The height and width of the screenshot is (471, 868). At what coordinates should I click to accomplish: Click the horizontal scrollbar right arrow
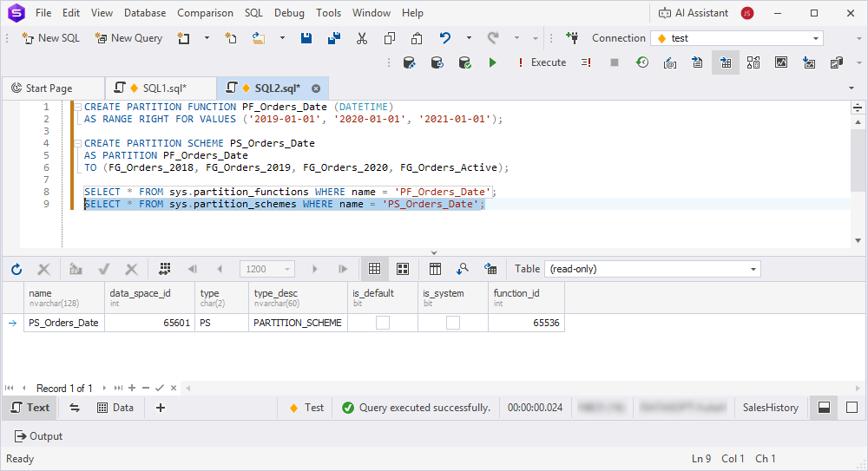(x=858, y=389)
